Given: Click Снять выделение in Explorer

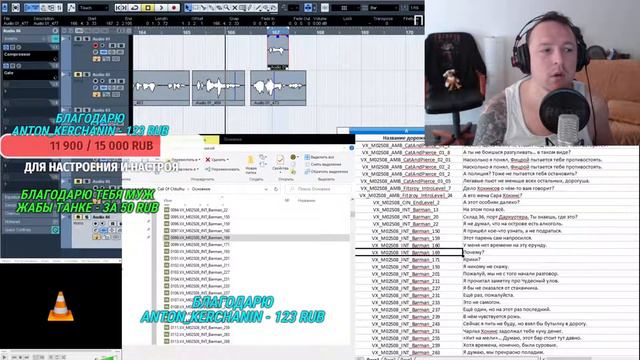Looking at the screenshot, I should coord(322,164).
